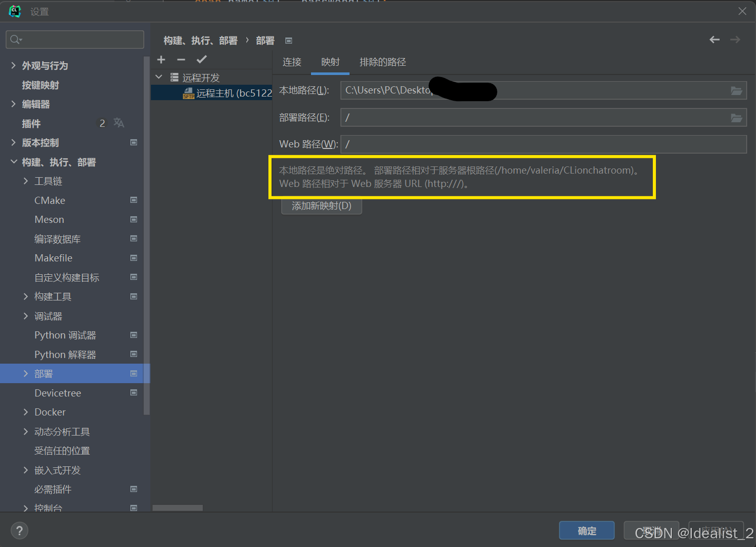Click the back navigation arrow
The height and width of the screenshot is (547, 756).
point(714,40)
